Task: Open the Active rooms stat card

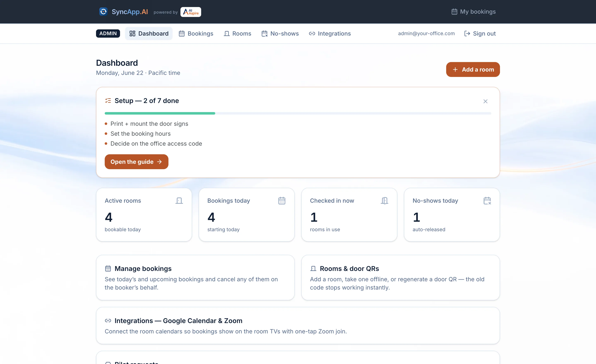Action: pyautogui.click(x=144, y=215)
